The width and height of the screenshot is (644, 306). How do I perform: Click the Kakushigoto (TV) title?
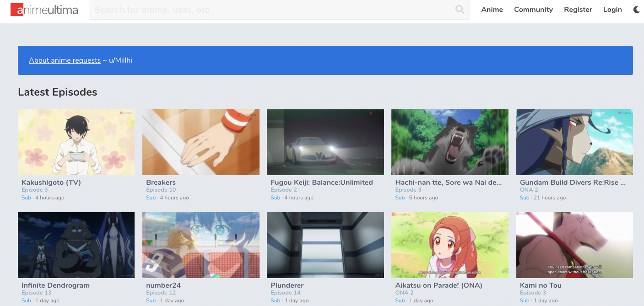[51, 183]
